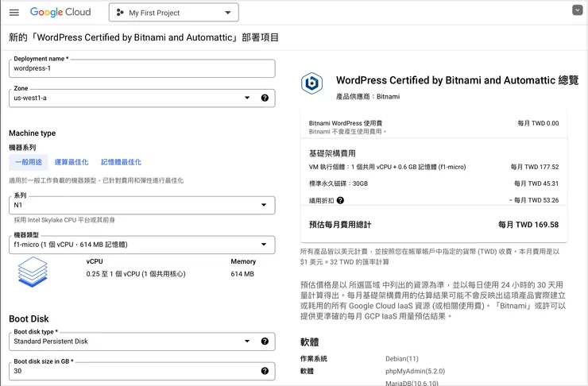Click the Zone help question mark icon
This screenshot has width=588, height=386.
[265, 98]
